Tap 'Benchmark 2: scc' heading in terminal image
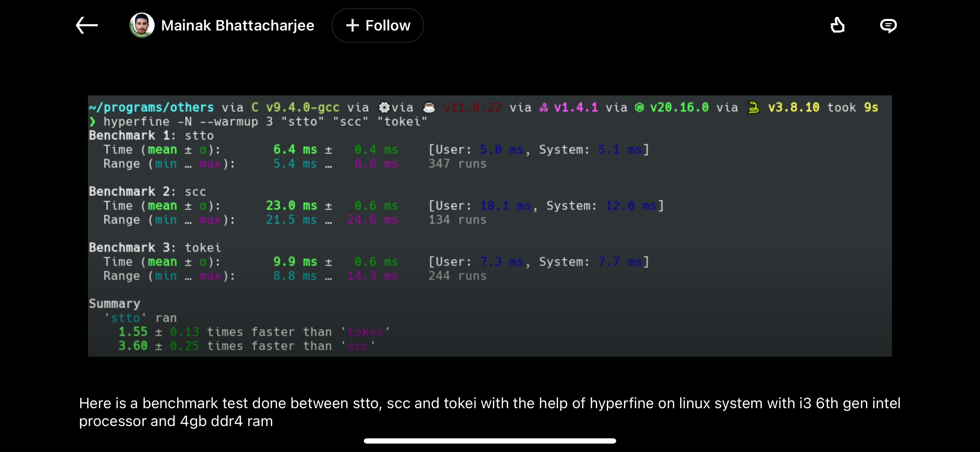 click(147, 191)
